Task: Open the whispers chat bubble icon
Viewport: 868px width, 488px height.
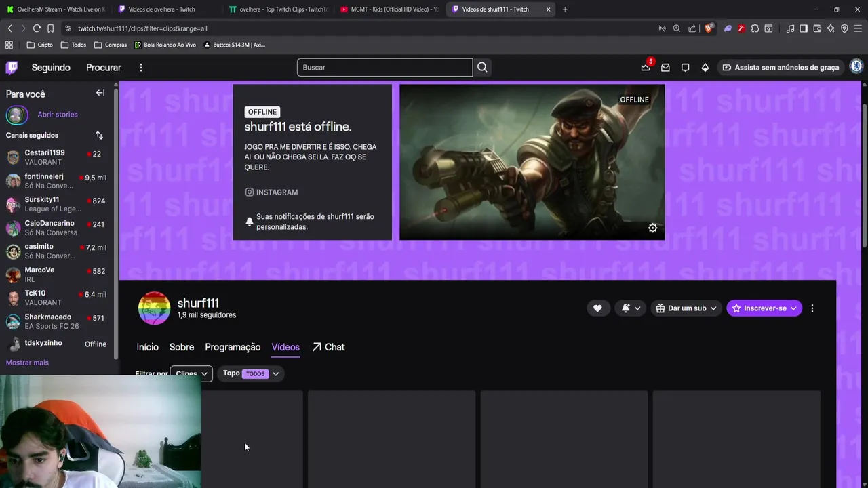Action: 685,68
